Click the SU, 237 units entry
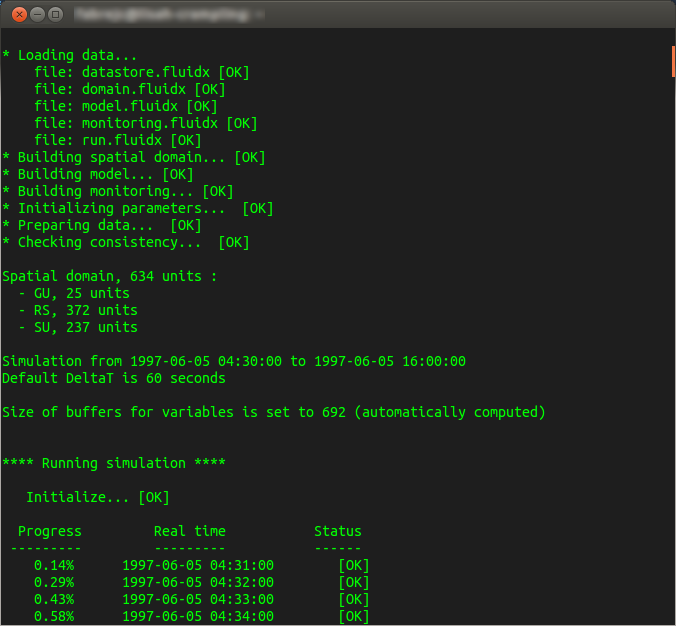 click(x=78, y=327)
